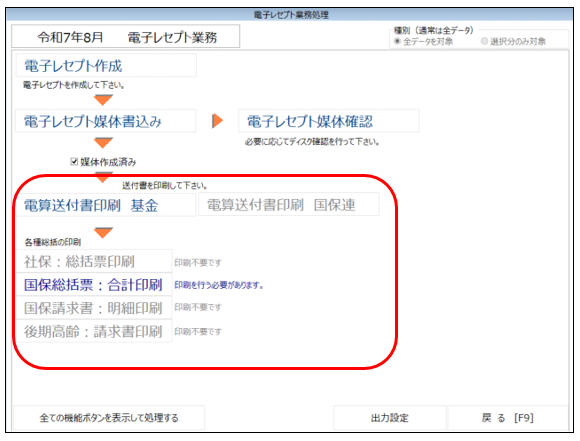This screenshot has height=441, width=580.
Task: Click orange down arrow below 媒体書込み
Action: (103, 142)
